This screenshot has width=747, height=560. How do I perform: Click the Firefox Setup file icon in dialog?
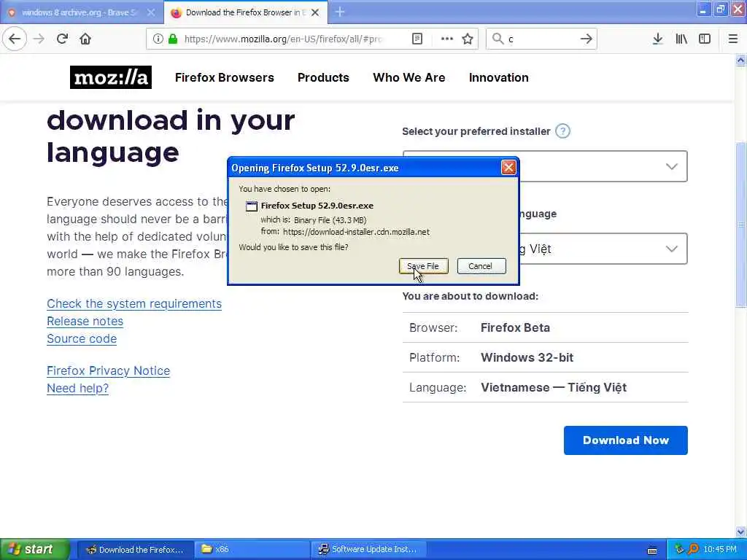252,206
